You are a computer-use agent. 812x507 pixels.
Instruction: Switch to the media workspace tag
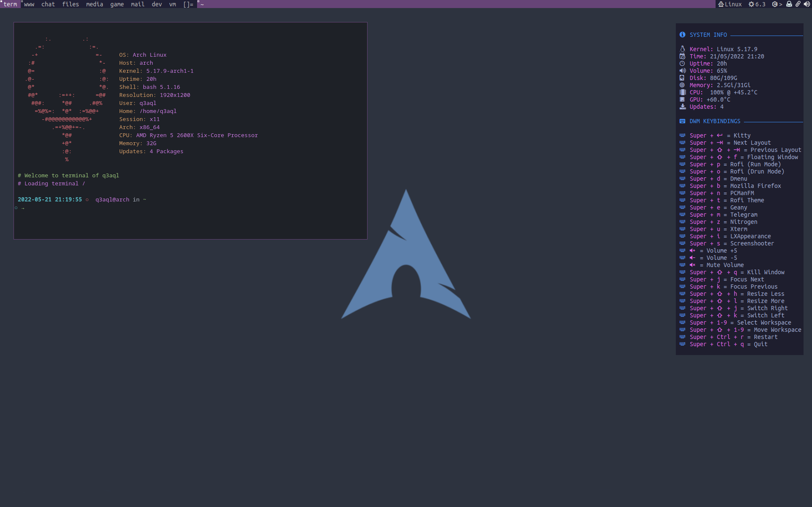[95, 4]
